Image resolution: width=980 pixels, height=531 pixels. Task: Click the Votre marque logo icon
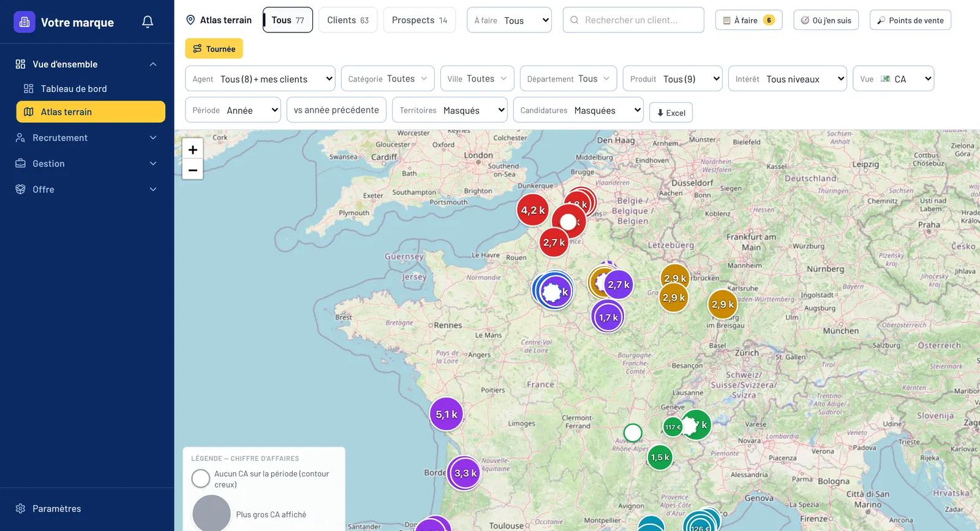[24, 22]
